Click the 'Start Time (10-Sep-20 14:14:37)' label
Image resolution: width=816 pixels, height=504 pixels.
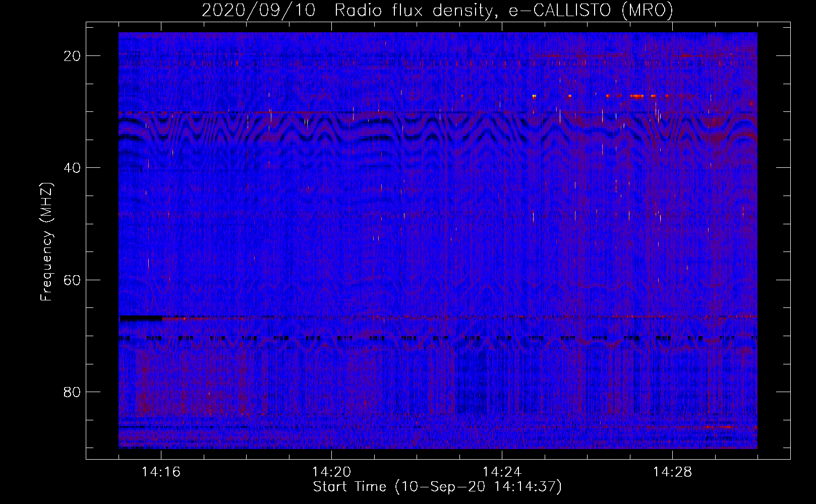[x=437, y=487]
